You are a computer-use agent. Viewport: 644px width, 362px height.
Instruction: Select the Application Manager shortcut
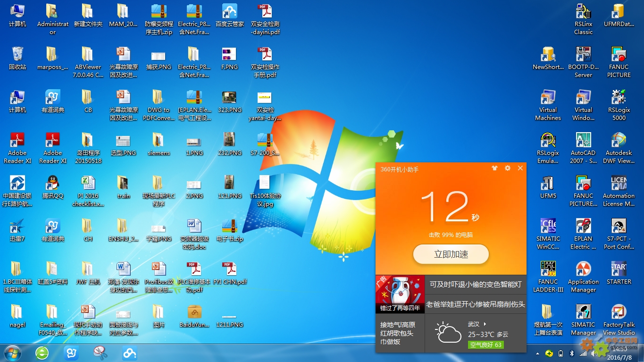[584, 277]
